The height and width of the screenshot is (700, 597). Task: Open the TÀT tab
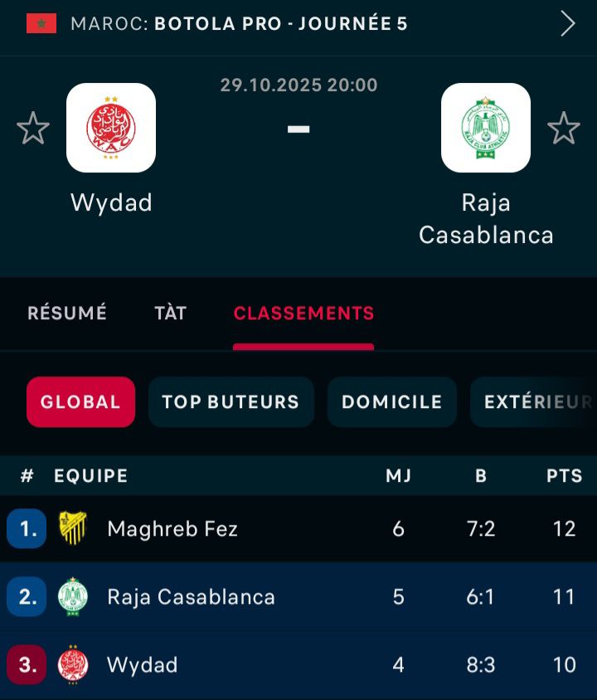(170, 313)
